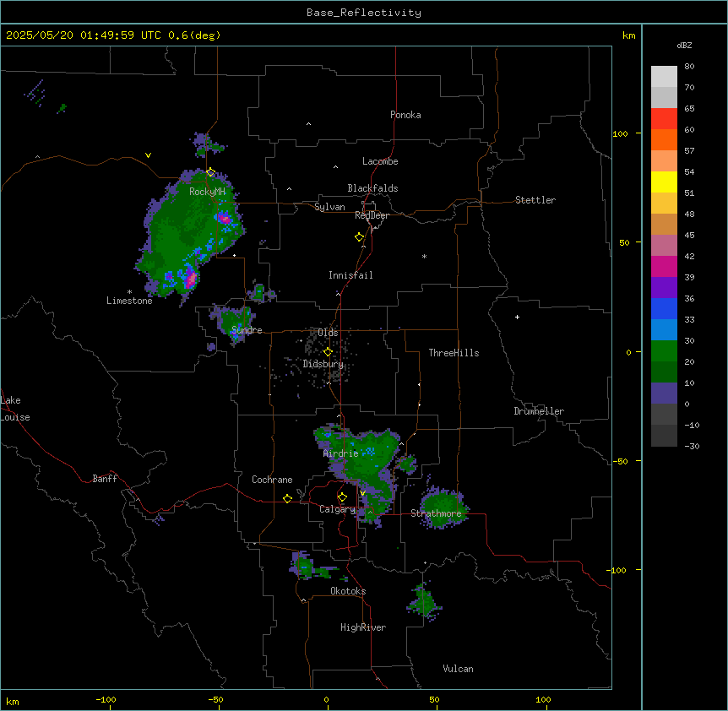Click the Vulcan label

point(458,669)
